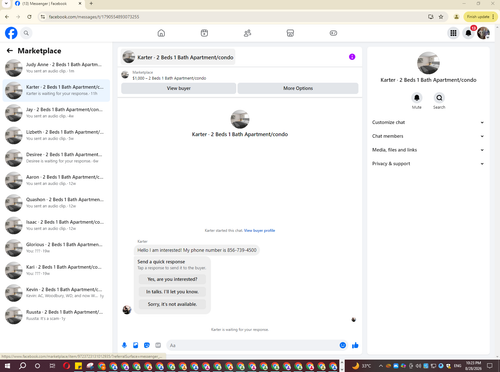Expand the Customize chat section
This screenshot has width=500, height=372.
pos(428,122)
